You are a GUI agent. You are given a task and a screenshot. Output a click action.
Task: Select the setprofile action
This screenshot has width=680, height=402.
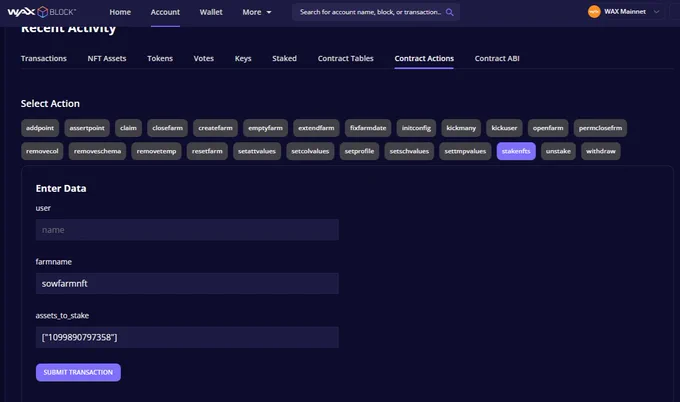point(360,151)
